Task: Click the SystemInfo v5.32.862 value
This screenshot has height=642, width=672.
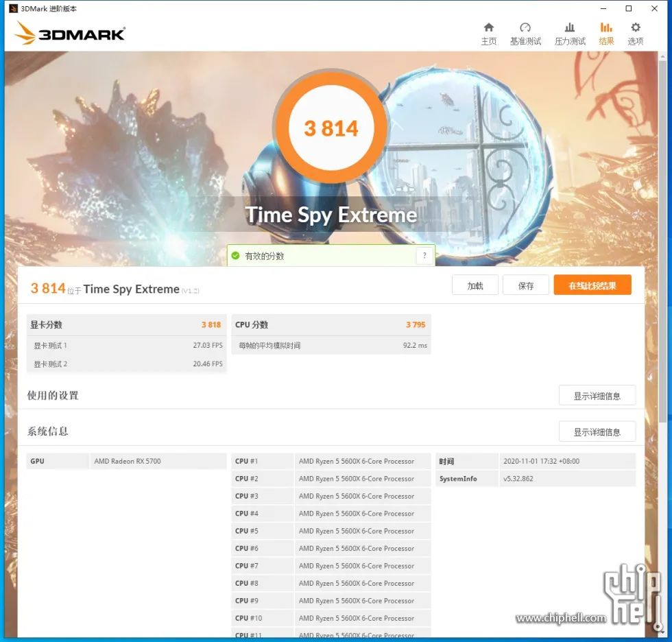Action: click(518, 479)
